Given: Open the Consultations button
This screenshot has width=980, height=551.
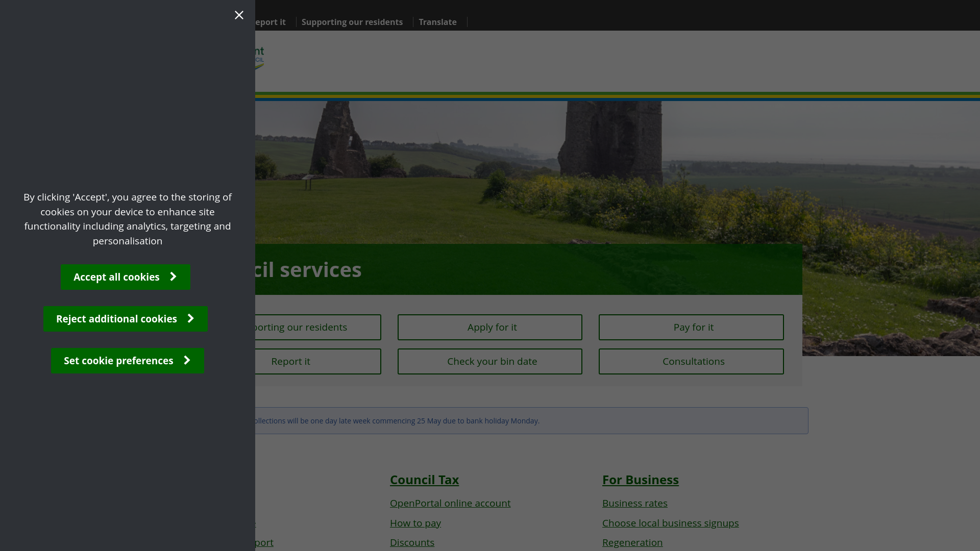Looking at the screenshot, I should [x=691, y=361].
